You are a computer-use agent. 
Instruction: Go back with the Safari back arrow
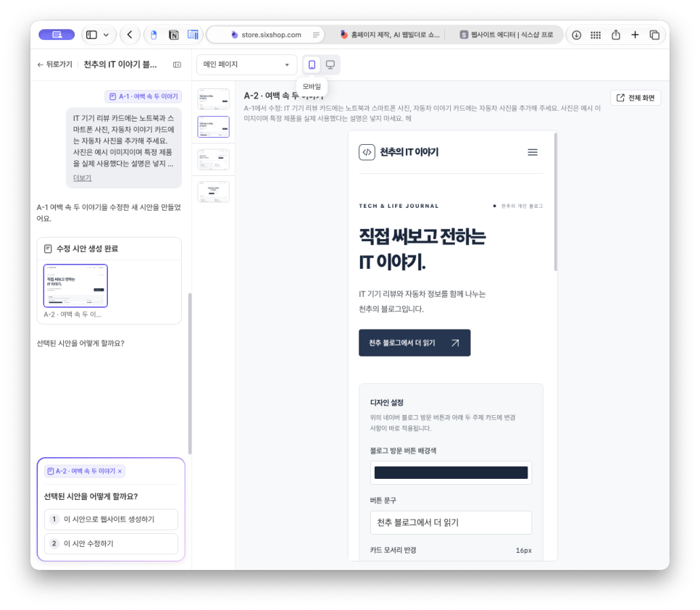click(x=130, y=34)
